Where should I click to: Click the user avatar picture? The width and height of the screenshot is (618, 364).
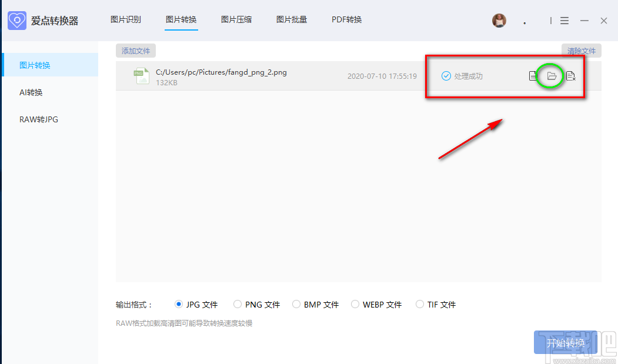(499, 20)
